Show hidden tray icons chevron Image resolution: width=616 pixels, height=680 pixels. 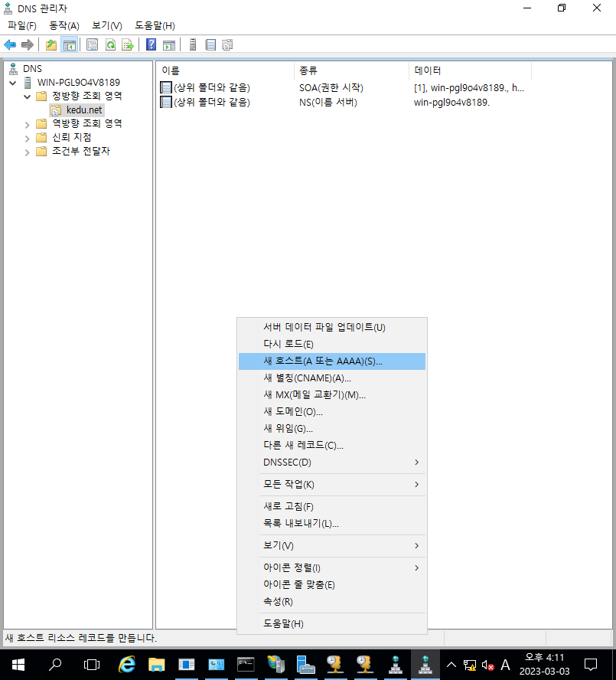pyautogui.click(x=451, y=665)
